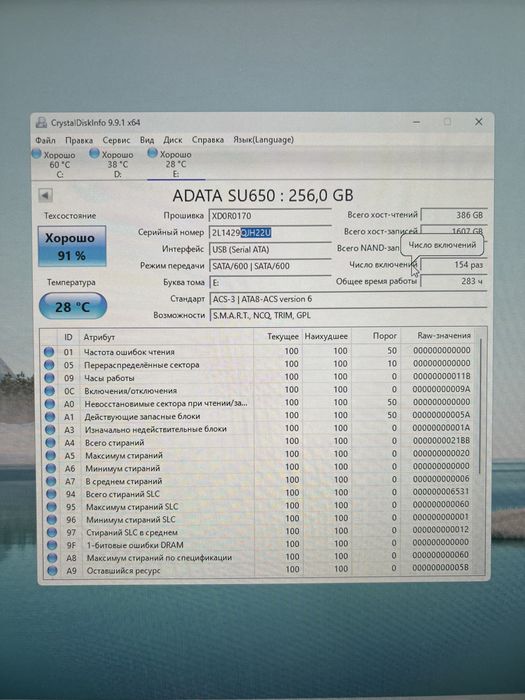525x700 pixels.
Task: Open the Язык(Language) menu
Action: 263,140
